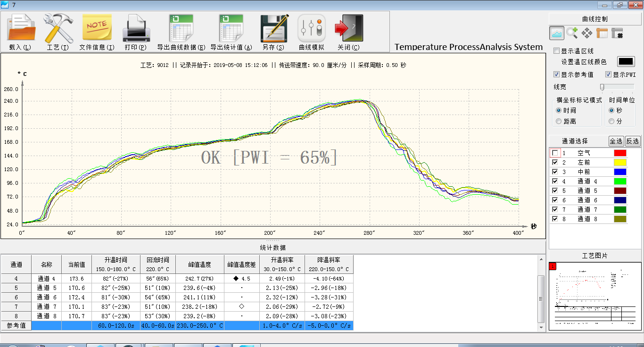This screenshot has height=347, width=644.
Task: Click the 回流时间 column header
Action: point(158,264)
